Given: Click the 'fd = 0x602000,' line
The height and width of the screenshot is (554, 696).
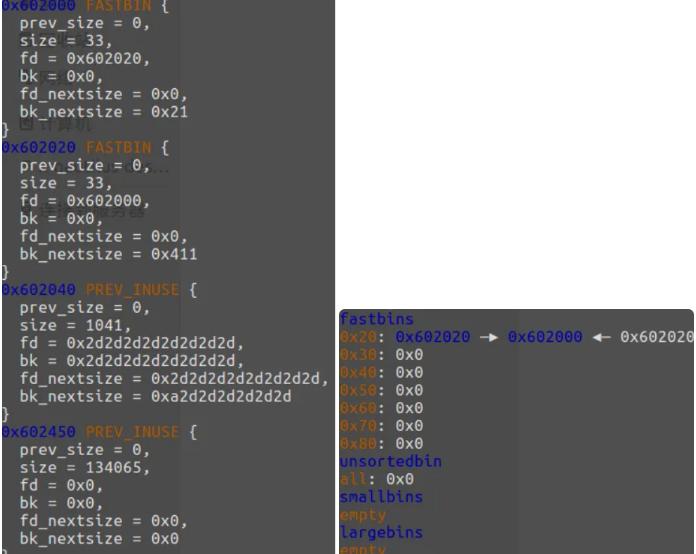Looking at the screenshot, I should [x=85, y=201].
